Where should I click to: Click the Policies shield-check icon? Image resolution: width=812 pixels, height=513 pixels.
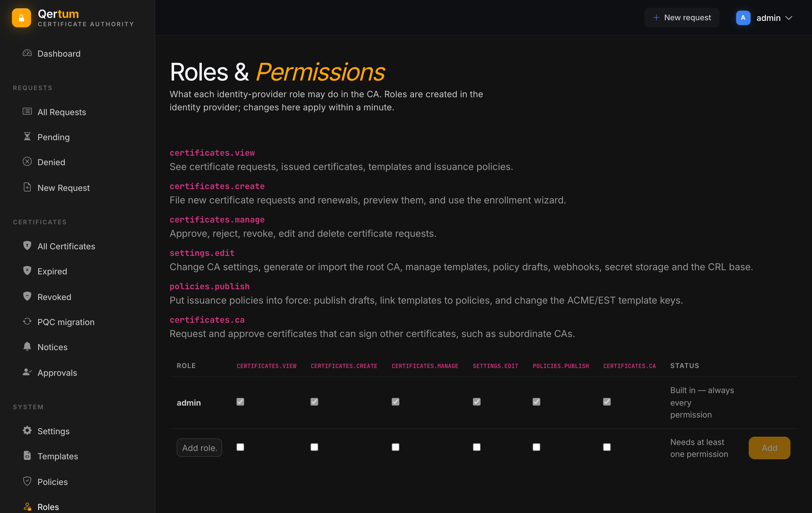[x=27, y=481]
